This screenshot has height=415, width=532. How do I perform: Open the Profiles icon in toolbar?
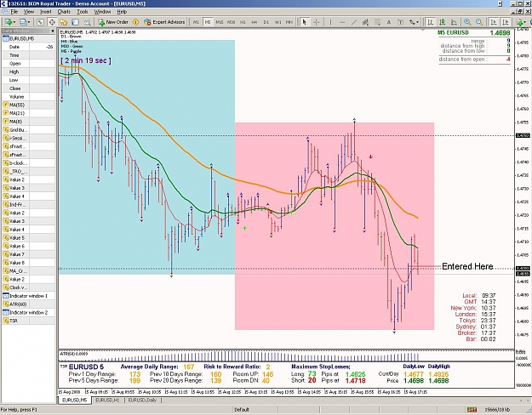click(22, 22)
